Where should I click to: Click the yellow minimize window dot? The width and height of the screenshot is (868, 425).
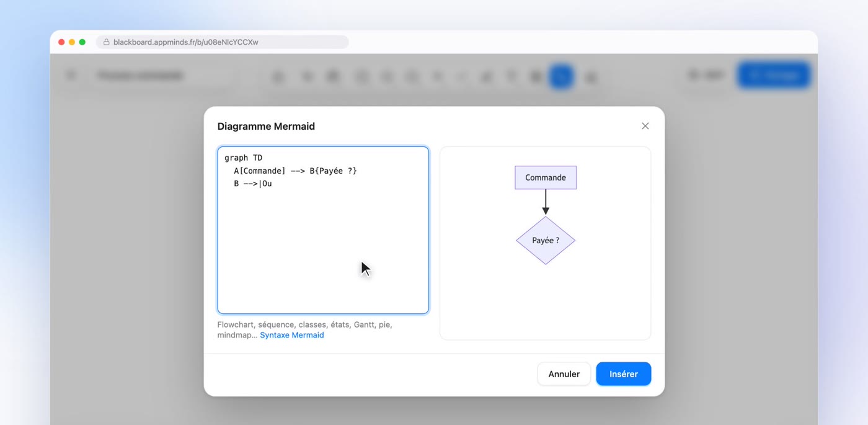coord(72,42)
